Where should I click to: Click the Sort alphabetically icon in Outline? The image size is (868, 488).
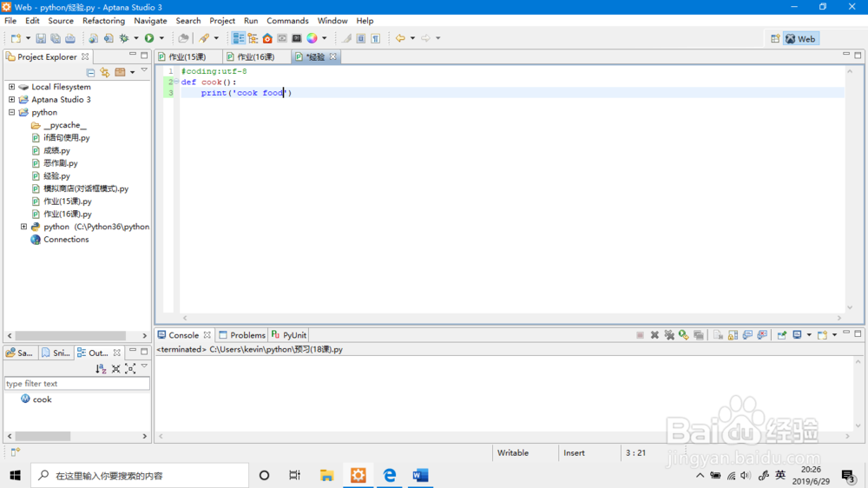click(101, 368)
